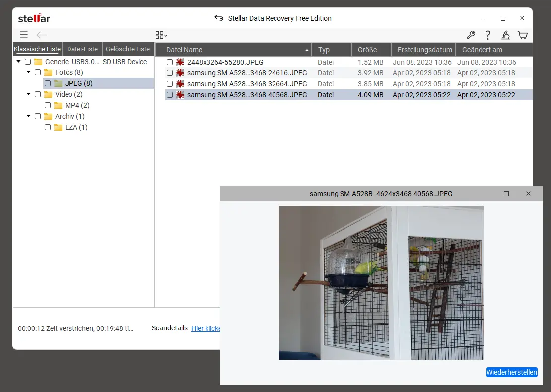Switch to the Datei-Liste tab
The height and width of the screenshot is (392, 551).
click(x=82, y=49)
